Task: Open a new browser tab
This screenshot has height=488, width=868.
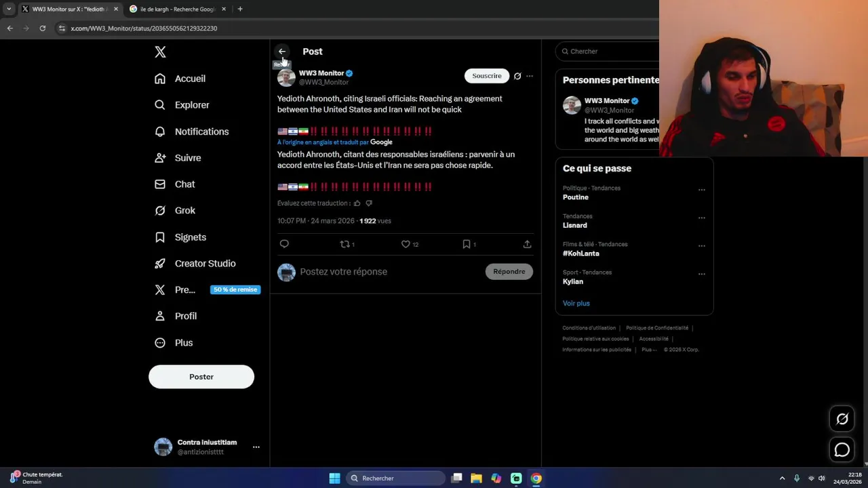Action: [x=240, y=9]
